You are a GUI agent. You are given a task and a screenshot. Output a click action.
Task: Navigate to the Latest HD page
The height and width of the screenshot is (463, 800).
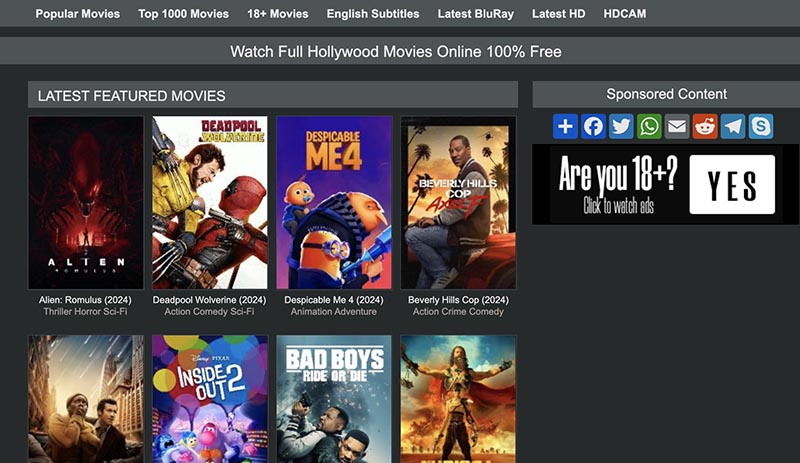click(559, 14)
